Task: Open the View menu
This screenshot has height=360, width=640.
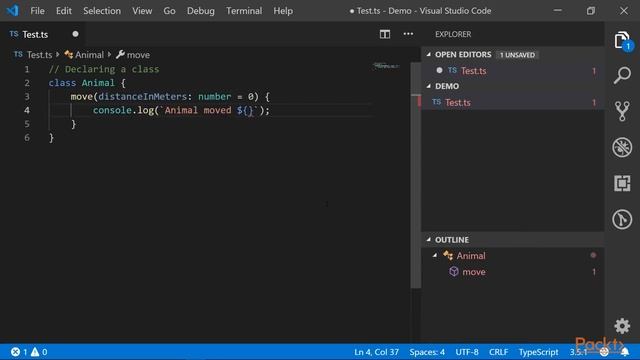Action: (142, 11)
